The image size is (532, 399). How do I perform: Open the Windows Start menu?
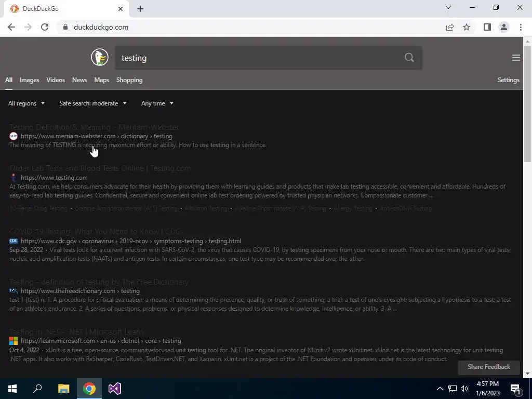click(x=12, y=389)
